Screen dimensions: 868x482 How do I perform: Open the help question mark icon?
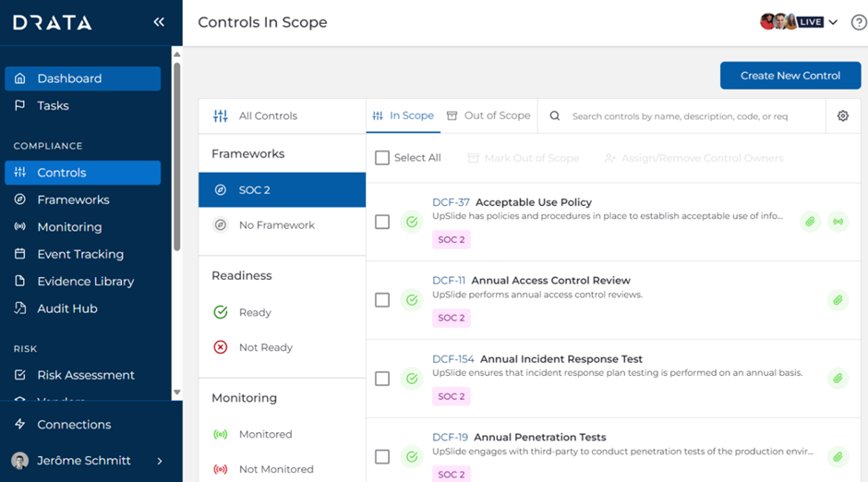(858, 22)
